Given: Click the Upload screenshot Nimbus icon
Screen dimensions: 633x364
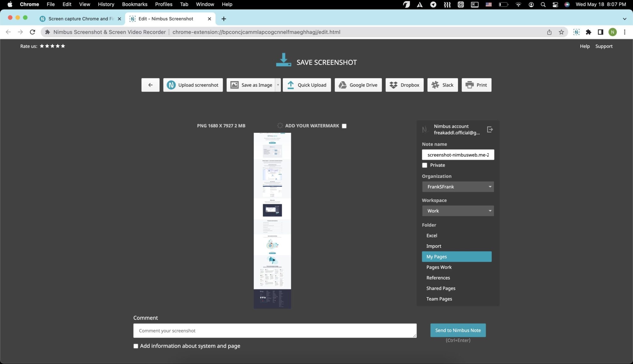Looking at the screenshot, I should tap(172, 85).
